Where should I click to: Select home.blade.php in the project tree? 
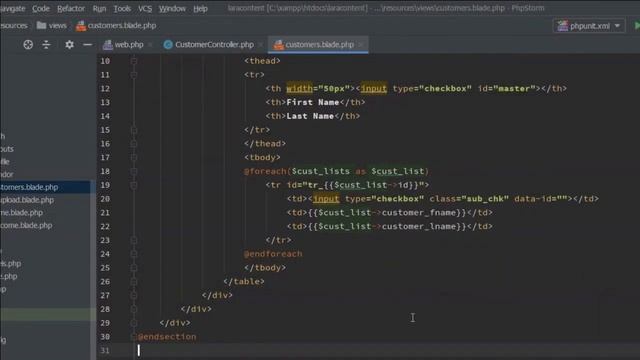point(22,212)
